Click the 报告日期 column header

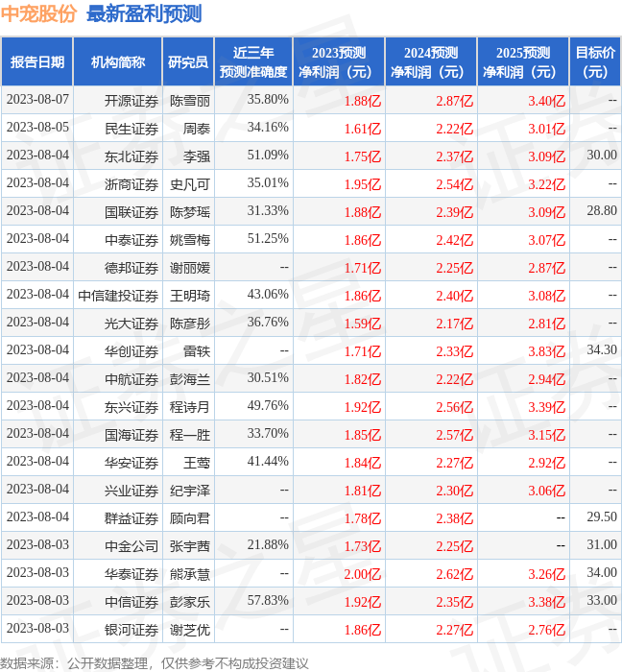[x=37, y=61]
